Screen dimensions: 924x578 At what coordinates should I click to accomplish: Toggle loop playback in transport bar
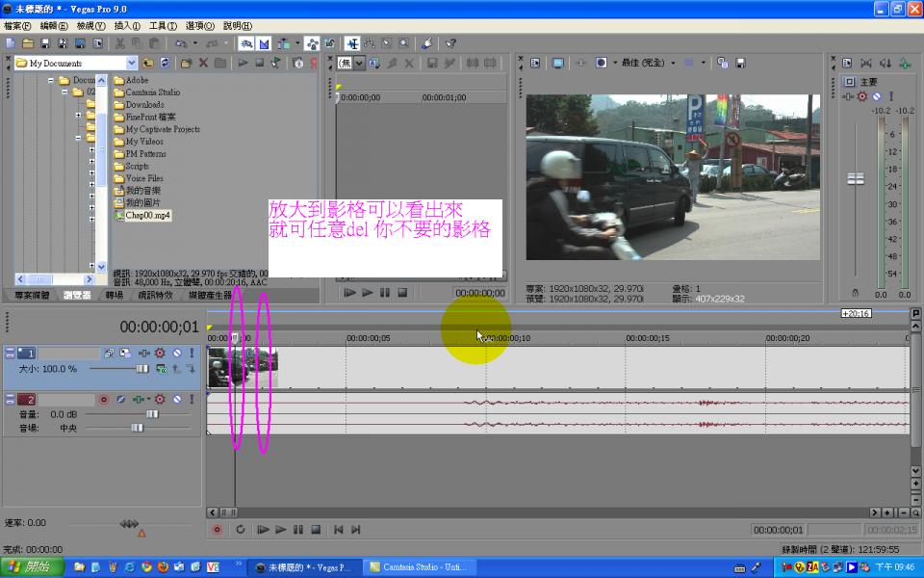pos(240,530)
